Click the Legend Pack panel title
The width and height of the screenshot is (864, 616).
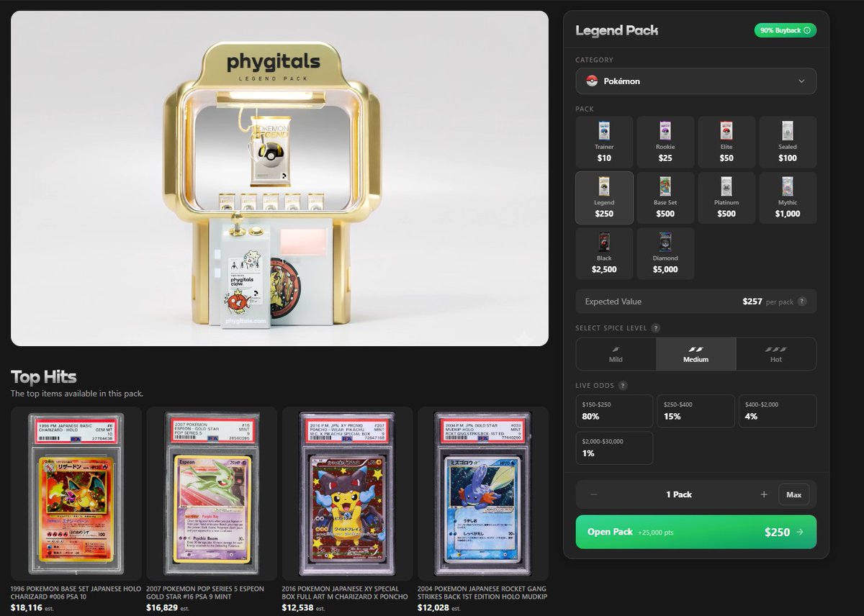616,30
